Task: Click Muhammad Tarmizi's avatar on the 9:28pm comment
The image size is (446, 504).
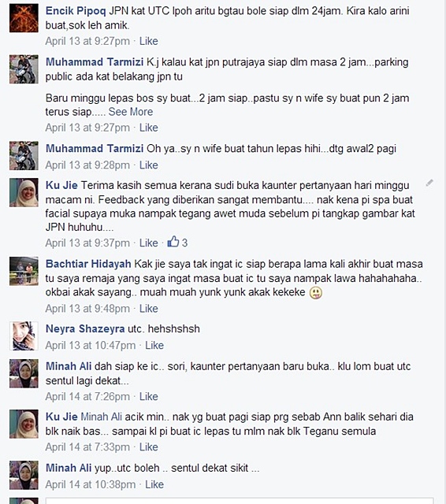Action: [x=24, y=156]
